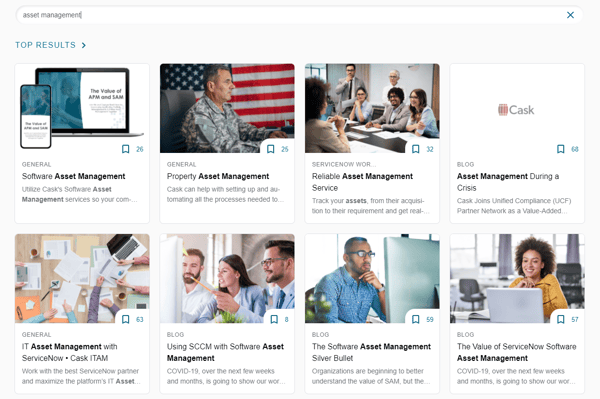Bookmark the Using SCCM with Software Asset Management post
Viewport: 600px width, 399px height.
pos(274,319)
